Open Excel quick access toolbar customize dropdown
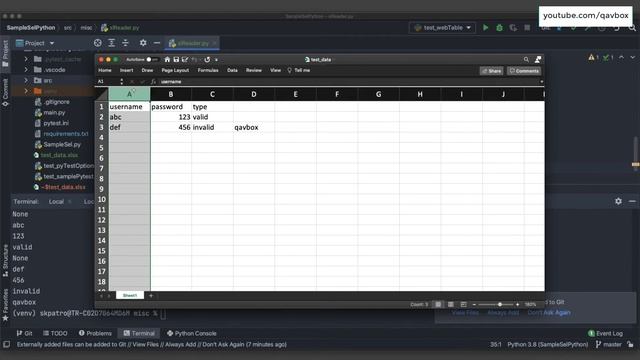 tap(216, 60)
